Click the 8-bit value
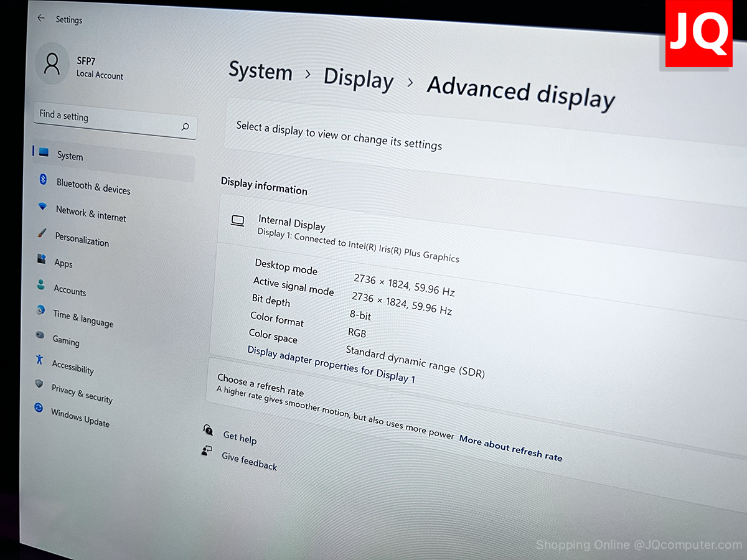This screenshot has width=747, height=560. (360, 315)
